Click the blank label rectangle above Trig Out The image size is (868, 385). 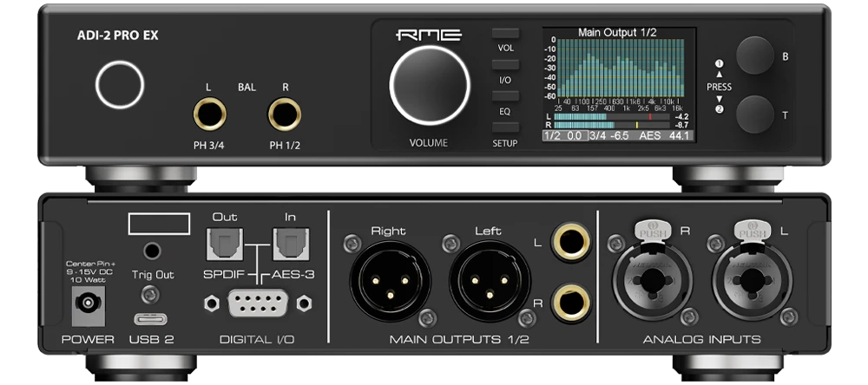coord(160,224)
